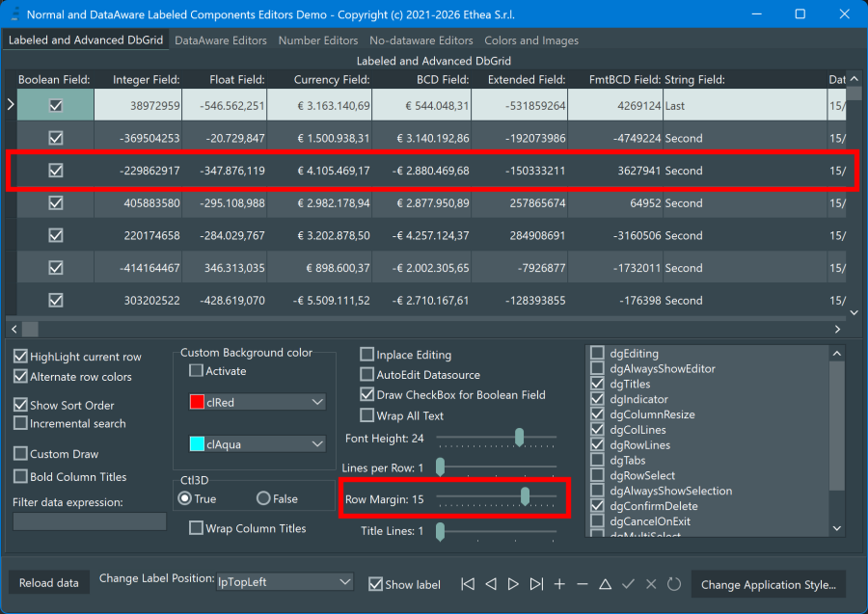The image size is (868, 614).
Task: Select Labeled and Advanced DbGrid tab
Action: coord(86,40)
